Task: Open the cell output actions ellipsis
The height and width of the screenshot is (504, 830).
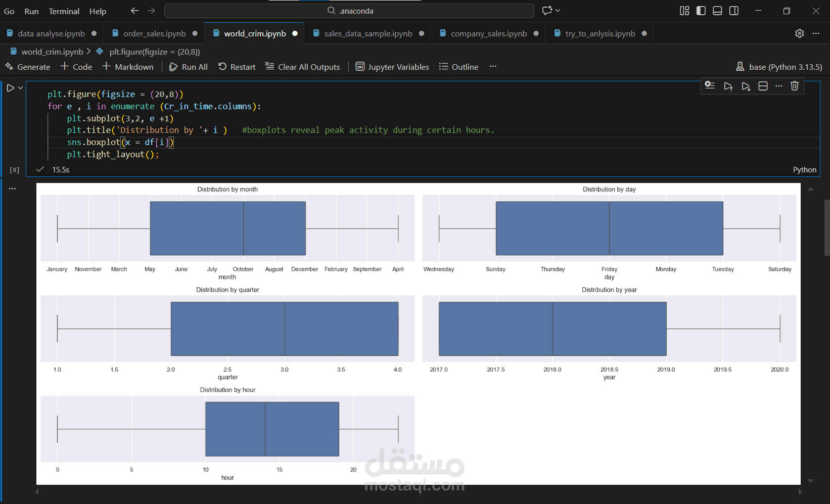Action: 12,189
